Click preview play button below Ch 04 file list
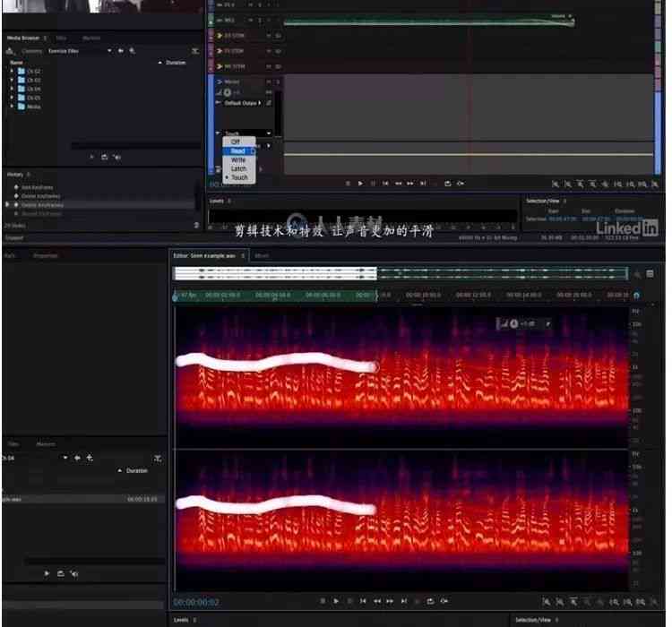 coord(47,573)
